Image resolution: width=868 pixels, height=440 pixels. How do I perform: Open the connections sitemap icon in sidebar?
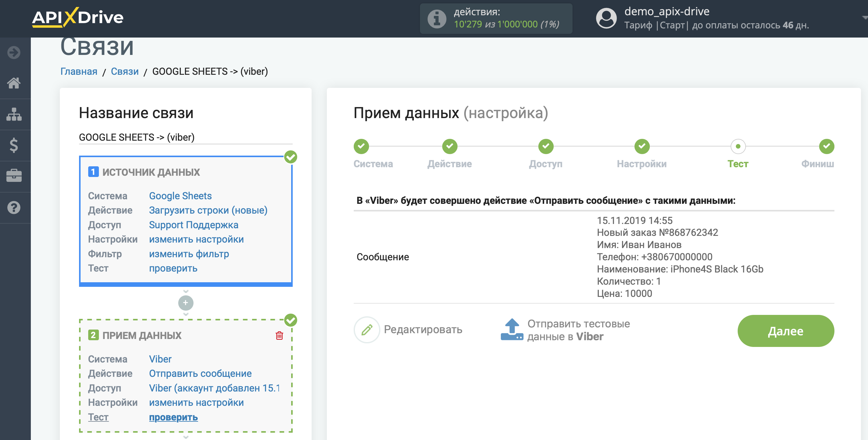[x=14, y=114]
